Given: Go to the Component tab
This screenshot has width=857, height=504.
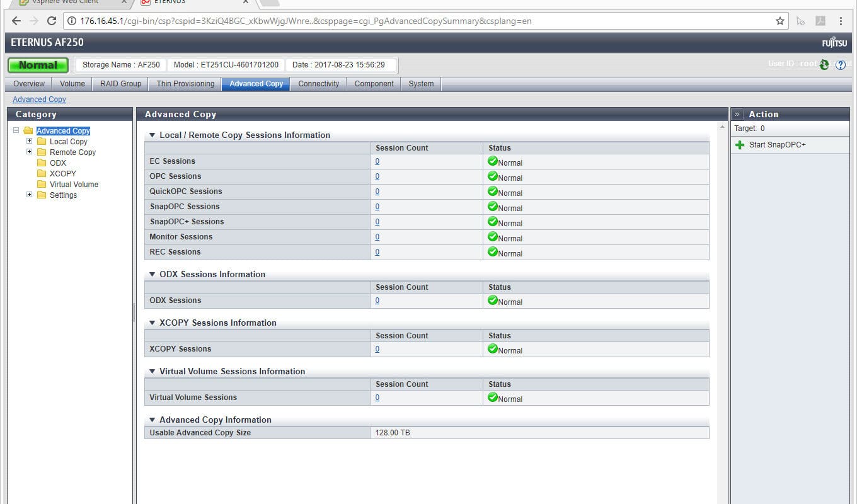Looking at the screenshot, I should pyautogui.click(x=374, y=84).
